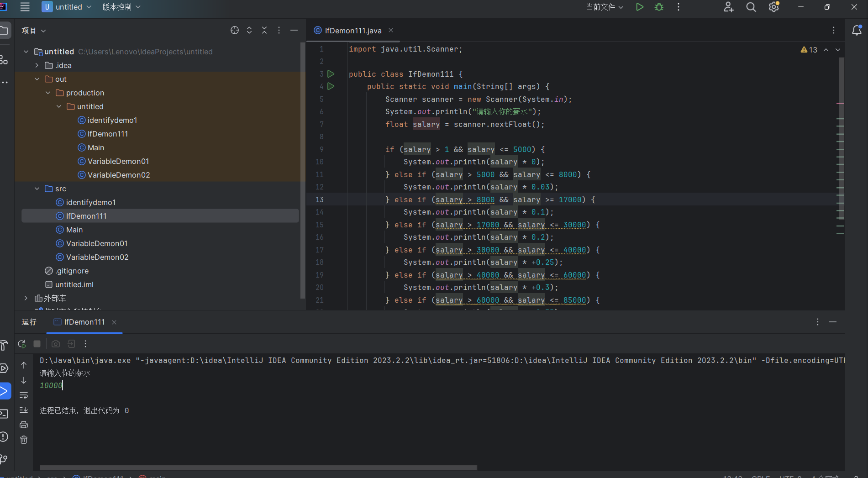Screen dimensions: 868x478
Task: Toggle scroll to end in console
Action: [24, 410]
